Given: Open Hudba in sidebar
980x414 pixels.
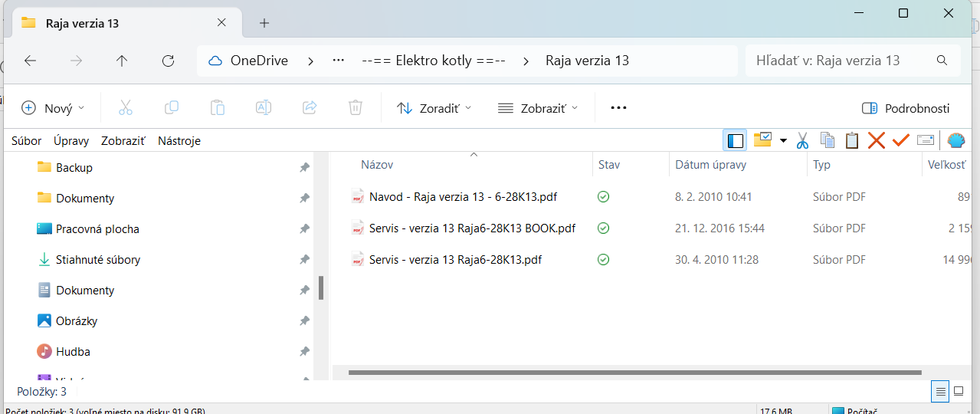Looking at the screenshot, I should pos(73,351).
